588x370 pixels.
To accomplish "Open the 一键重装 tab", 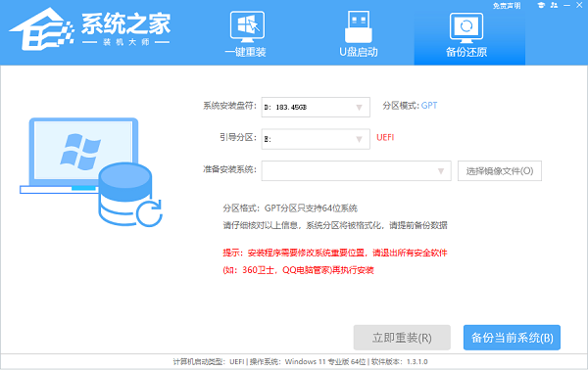I will coord(246,33).
